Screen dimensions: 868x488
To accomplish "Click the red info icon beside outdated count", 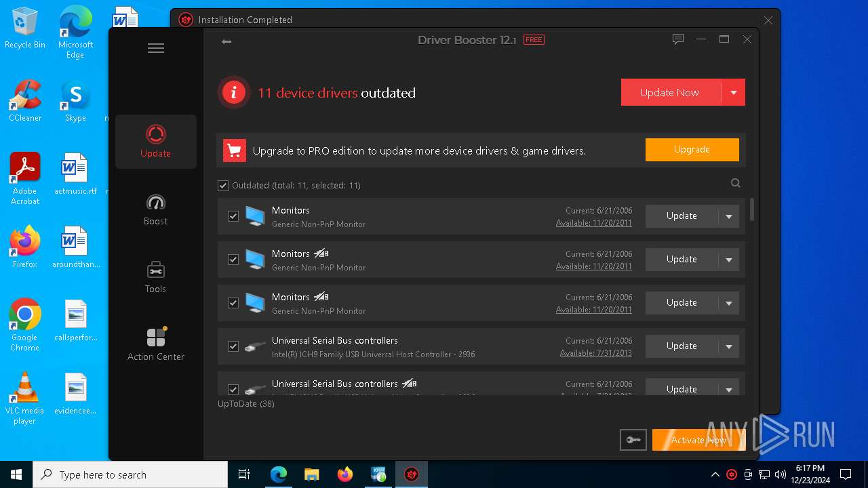I will [234, 93].
